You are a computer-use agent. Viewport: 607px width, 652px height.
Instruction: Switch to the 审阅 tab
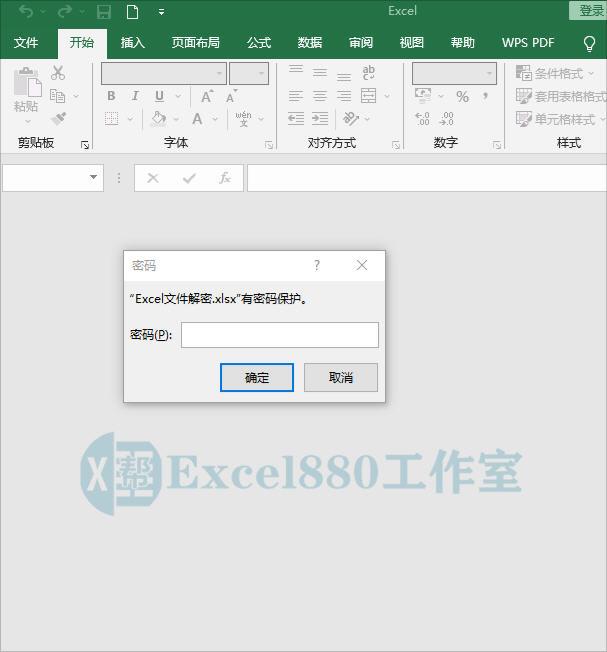360,42
